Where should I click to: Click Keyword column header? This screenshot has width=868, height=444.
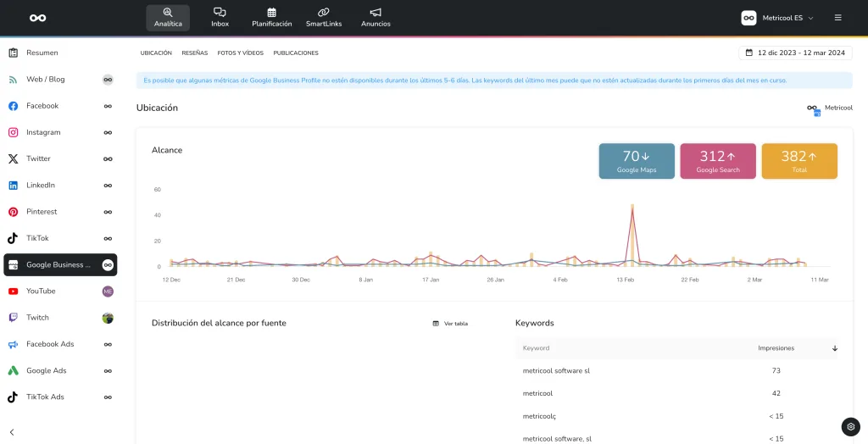pos(536,348)
